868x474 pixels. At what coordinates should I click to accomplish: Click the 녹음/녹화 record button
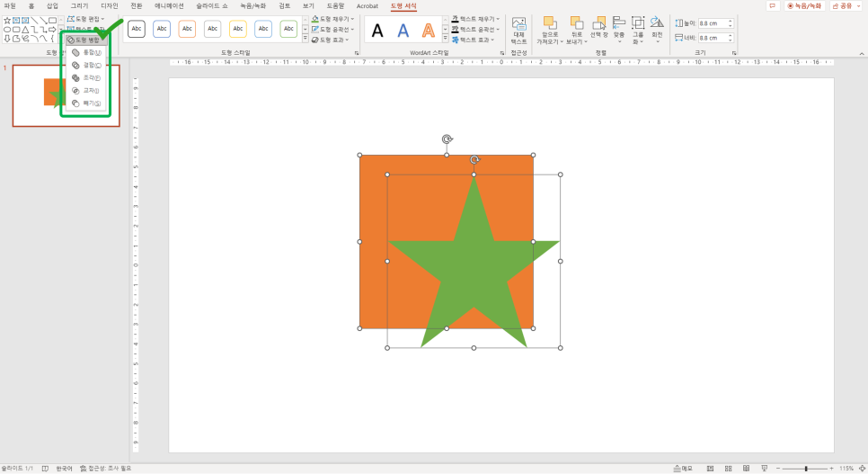[x=804, y=6]
